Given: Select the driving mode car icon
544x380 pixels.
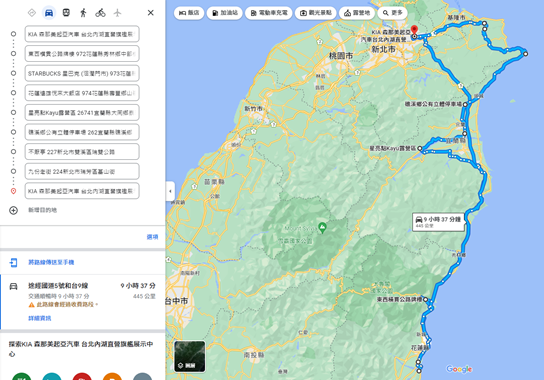Looking at the screenshot, I should point(49,13).
